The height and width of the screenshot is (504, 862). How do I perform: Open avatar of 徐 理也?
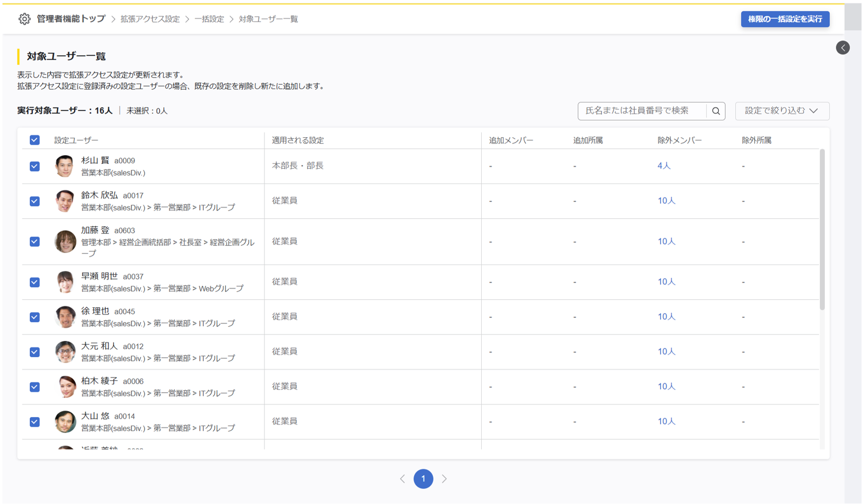point(65,317)
